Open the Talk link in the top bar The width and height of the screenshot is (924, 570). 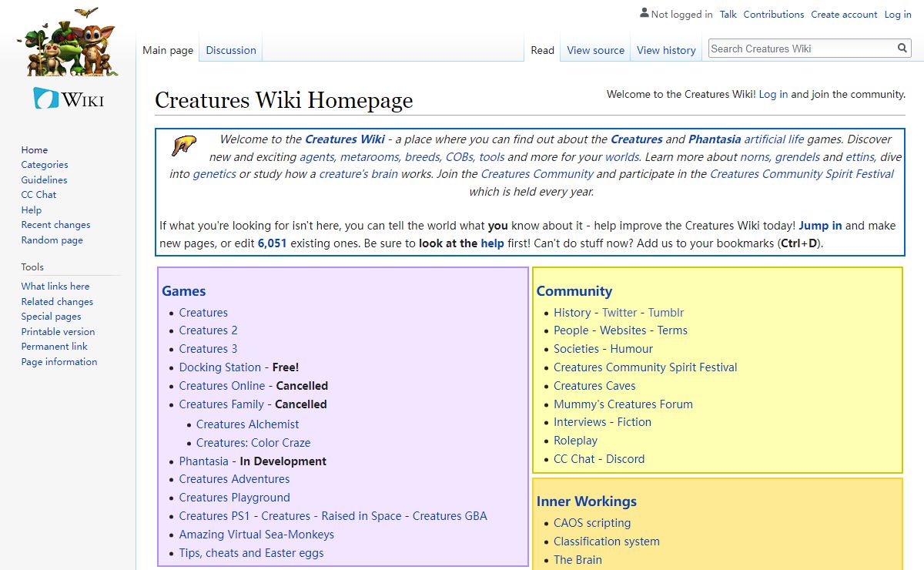click(728, 14)
